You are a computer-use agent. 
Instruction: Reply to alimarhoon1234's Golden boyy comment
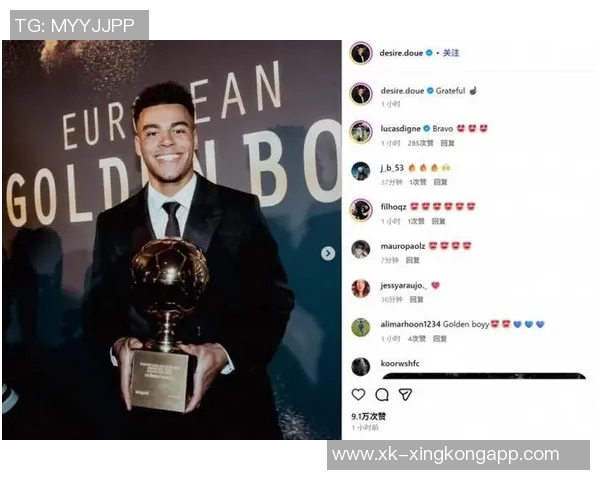pos(440,339)
